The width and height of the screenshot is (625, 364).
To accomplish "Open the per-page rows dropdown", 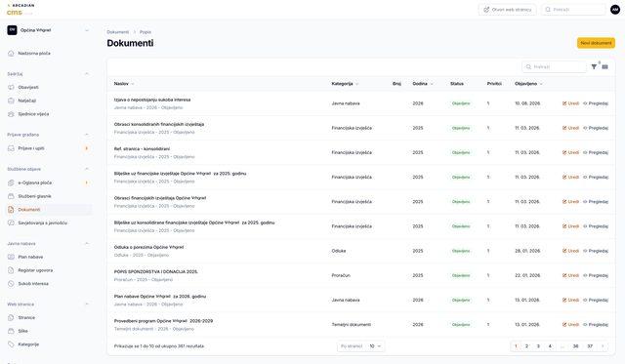I will [375, 346].
